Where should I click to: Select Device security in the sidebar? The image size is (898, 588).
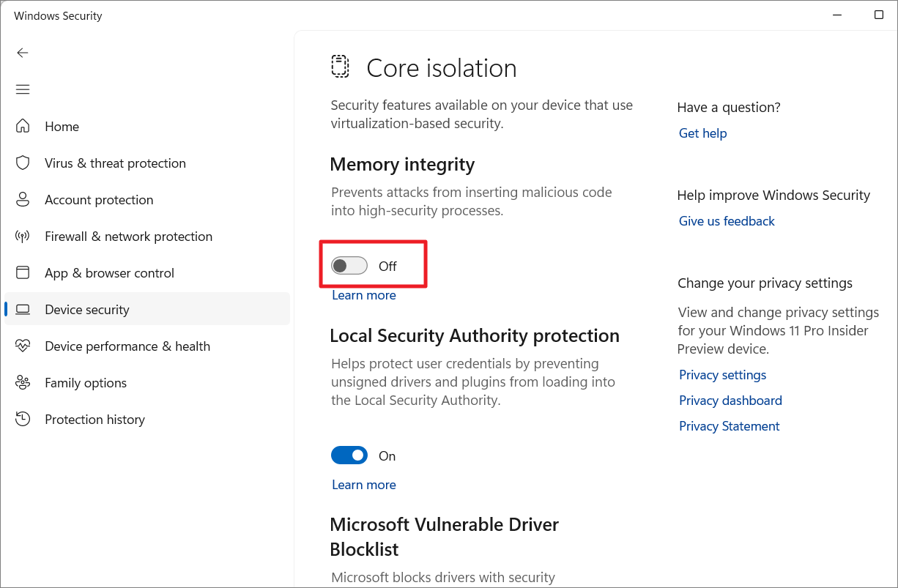coord(87,310)
